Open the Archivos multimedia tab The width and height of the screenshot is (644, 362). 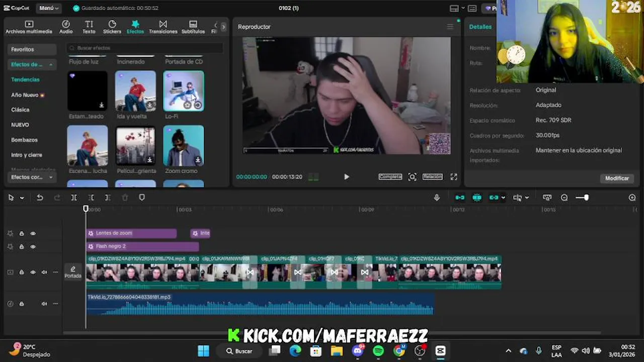coord(29,27)
